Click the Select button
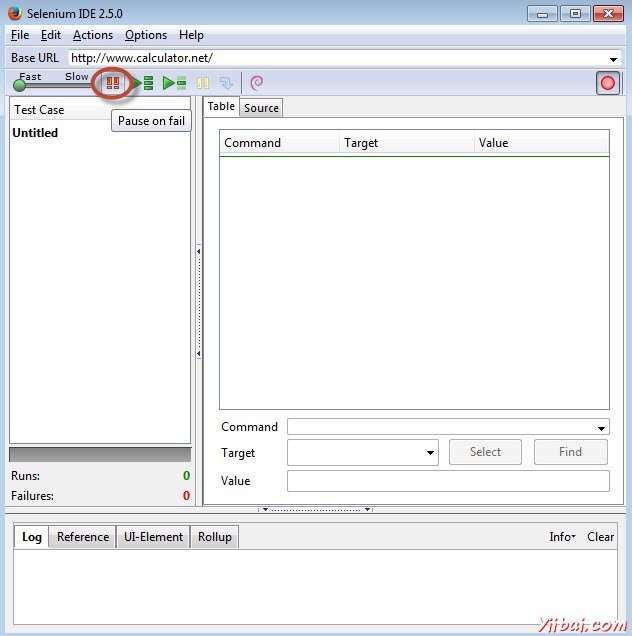This screenshot has height=636, width=632. pyautogui.click(x=485, y=452)
